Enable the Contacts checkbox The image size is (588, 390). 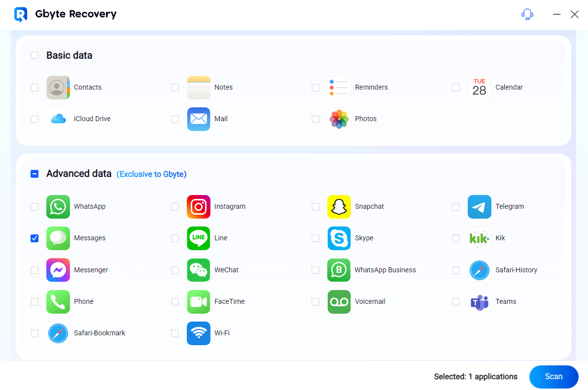click(35, 88)
